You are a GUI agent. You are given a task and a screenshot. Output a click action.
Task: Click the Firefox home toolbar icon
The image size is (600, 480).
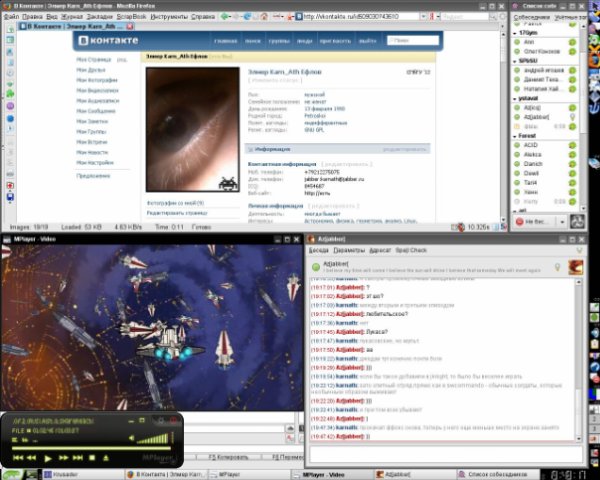click(x=264, y=16)
